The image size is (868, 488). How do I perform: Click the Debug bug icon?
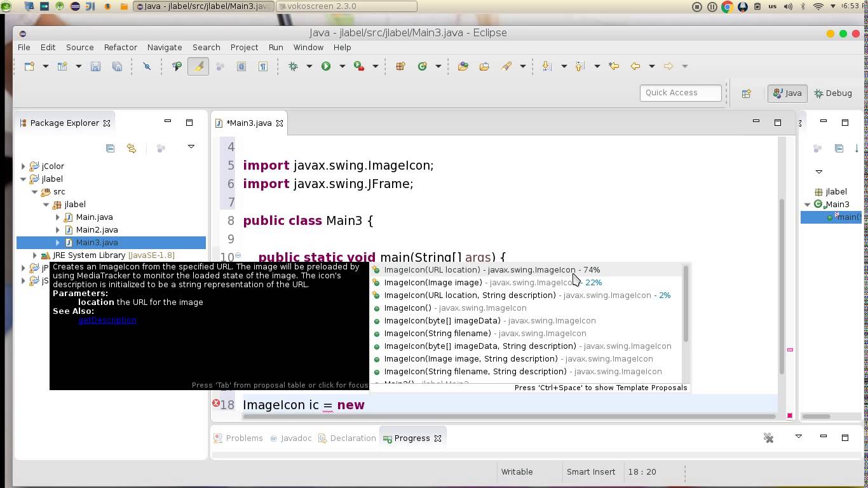[x=293, y=66]
